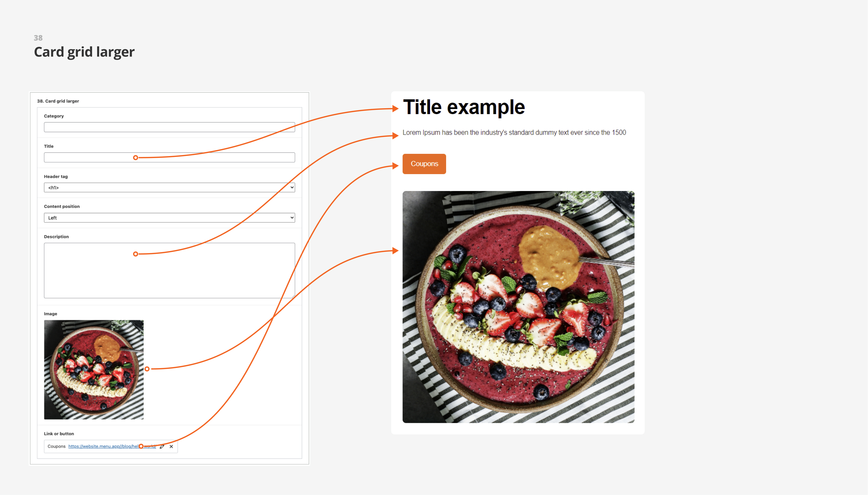Open the Content position dropdown
This screenshot has width=868, height=495.
pos(170,218)
